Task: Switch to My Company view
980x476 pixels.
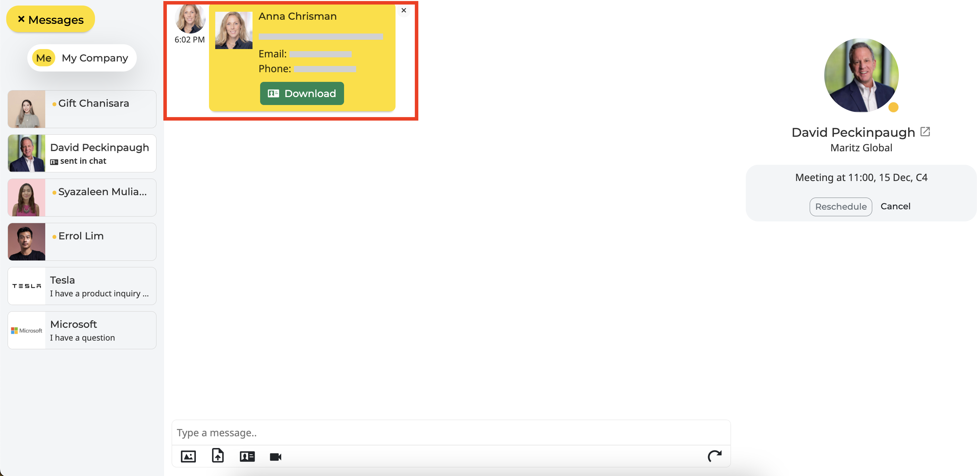Action: click(82, 58)
